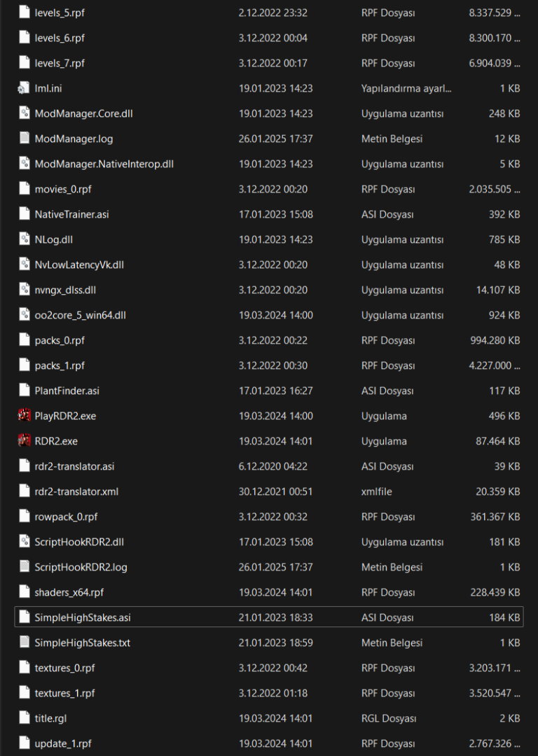Select the update_1.rpf file name

click(x=62, y=743)
